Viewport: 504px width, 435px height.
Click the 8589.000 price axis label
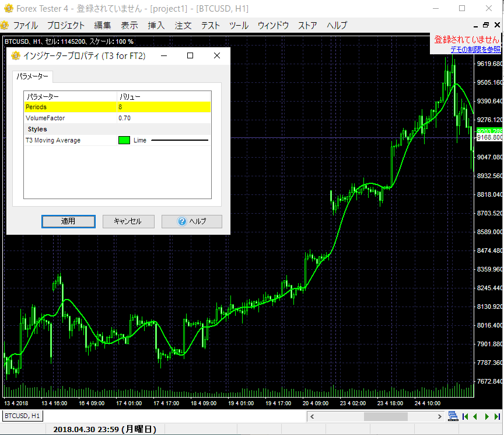click(489, 232)
